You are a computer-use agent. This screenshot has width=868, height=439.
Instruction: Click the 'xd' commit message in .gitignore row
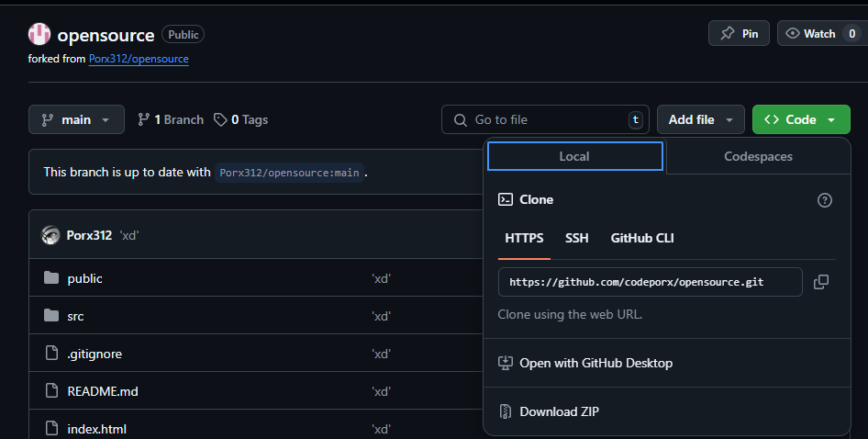coord(381,354)
